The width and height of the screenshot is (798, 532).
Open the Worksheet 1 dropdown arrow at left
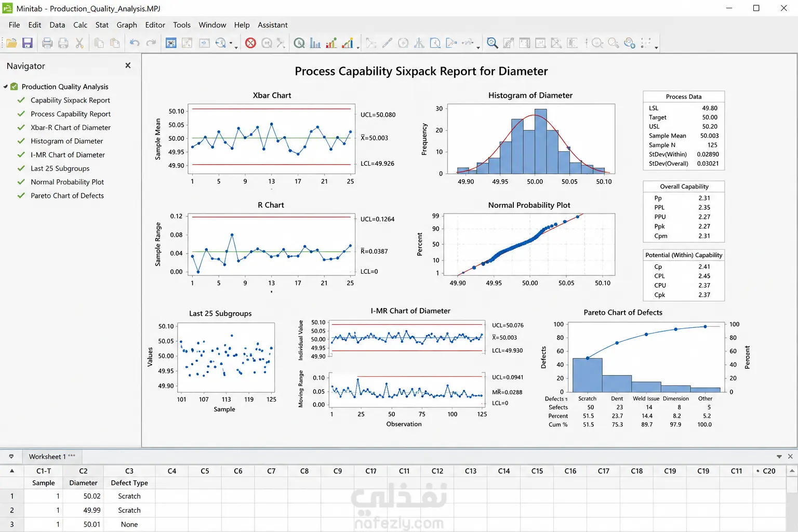pyautogui.click(x=11, y=457)
